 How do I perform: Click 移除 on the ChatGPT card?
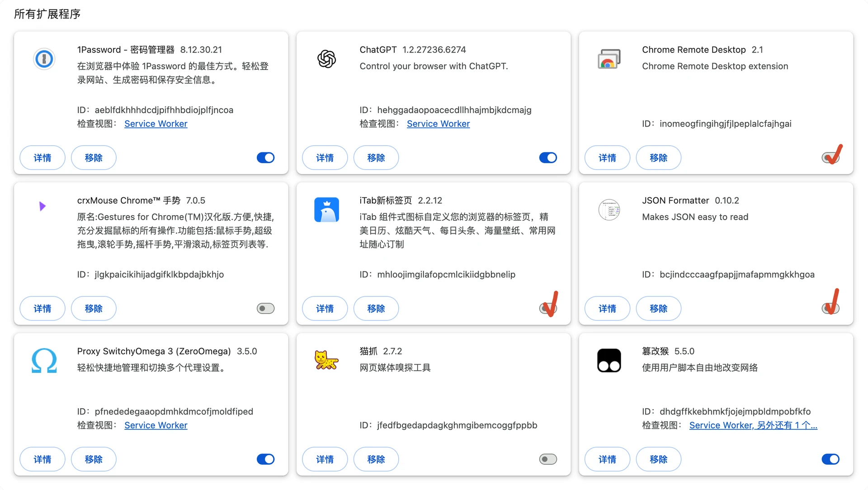tap(376, 158)
